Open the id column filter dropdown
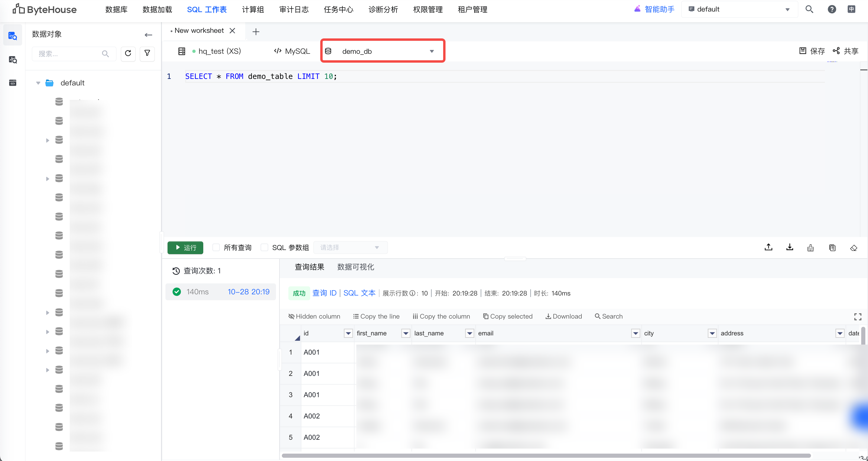 pos(348,333)
